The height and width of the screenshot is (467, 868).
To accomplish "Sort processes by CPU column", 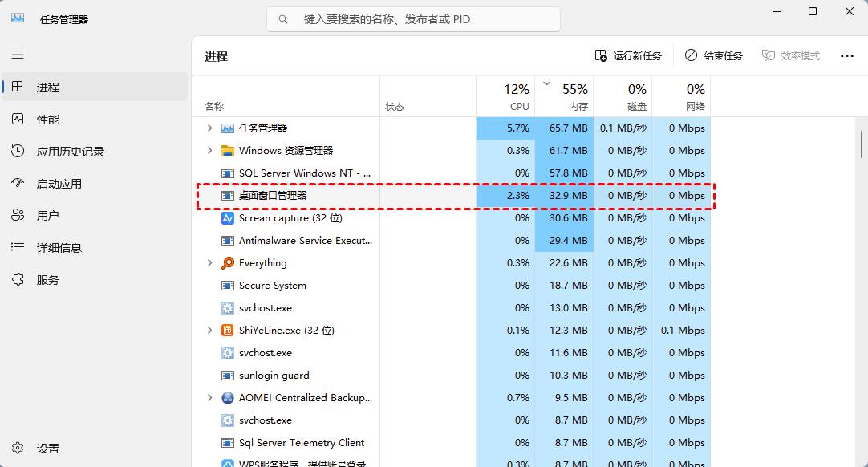I will [505, 96].
